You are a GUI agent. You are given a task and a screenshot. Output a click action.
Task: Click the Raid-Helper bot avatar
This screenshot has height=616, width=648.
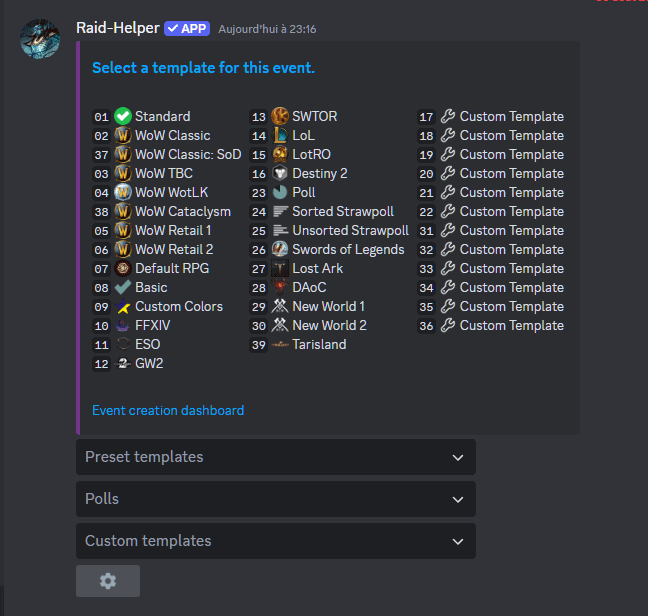40,39
